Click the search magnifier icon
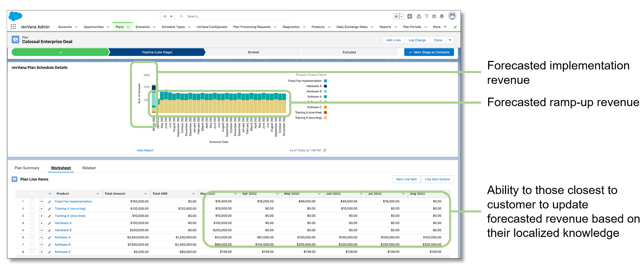This screenshot has height=271, width=644. tap(181, 16)
